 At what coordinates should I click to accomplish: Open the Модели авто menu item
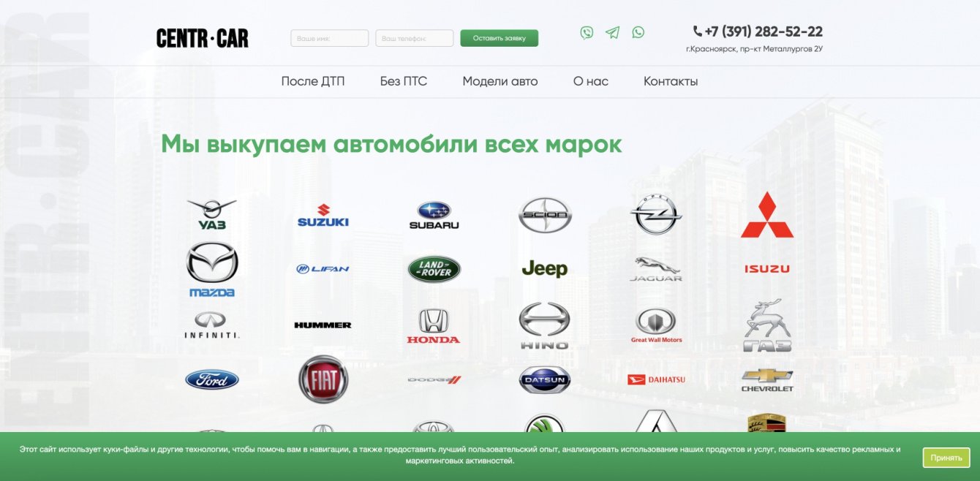500,81
